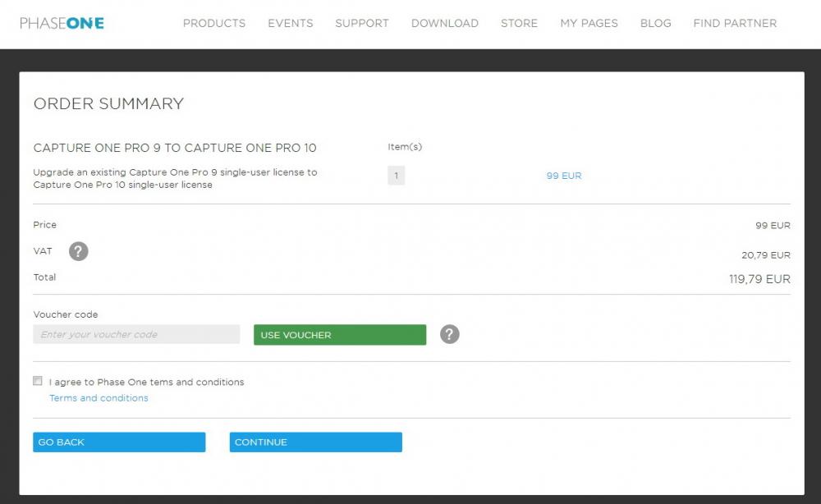Click the 'I agree to Phase One' label
Viewport: 821px width, 504px height.
147,382
